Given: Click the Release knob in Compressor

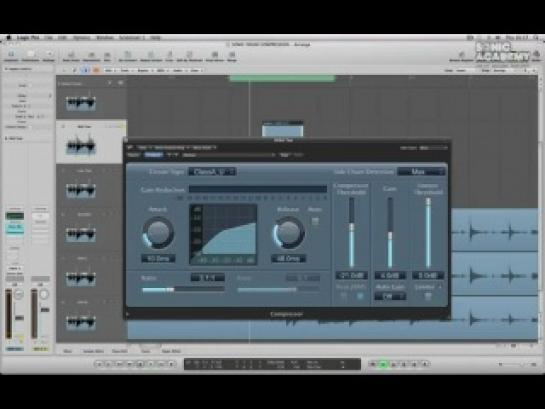Looking at the screenshot, I should pos(288,232).
